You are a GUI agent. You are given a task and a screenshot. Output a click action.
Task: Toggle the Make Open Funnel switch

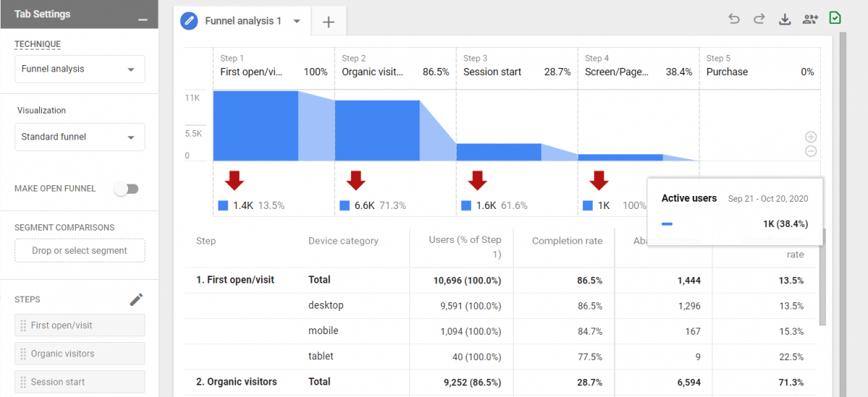[x=127, y=189]
